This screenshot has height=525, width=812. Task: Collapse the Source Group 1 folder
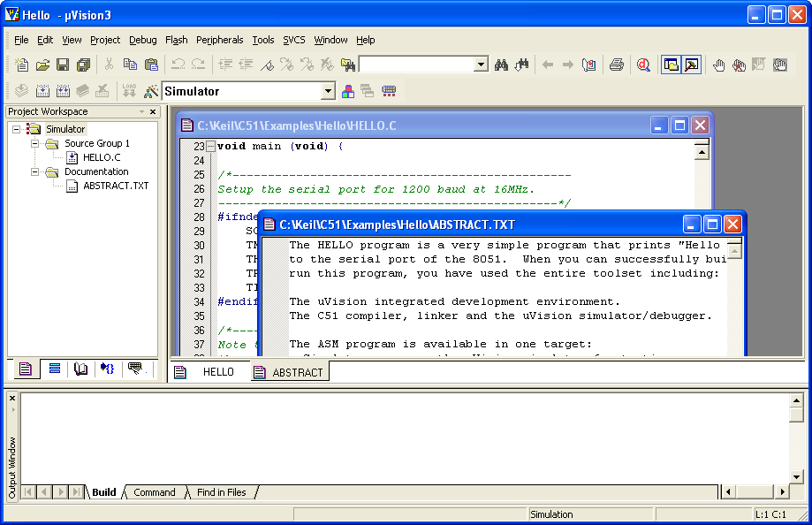click(x=34, y=143)
